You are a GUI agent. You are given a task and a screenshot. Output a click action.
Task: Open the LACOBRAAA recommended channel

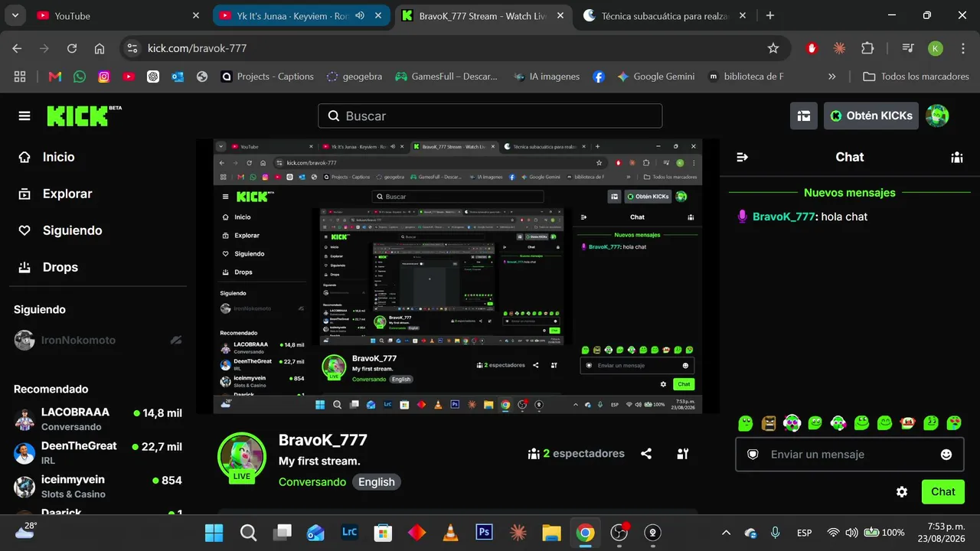point(98,419)
